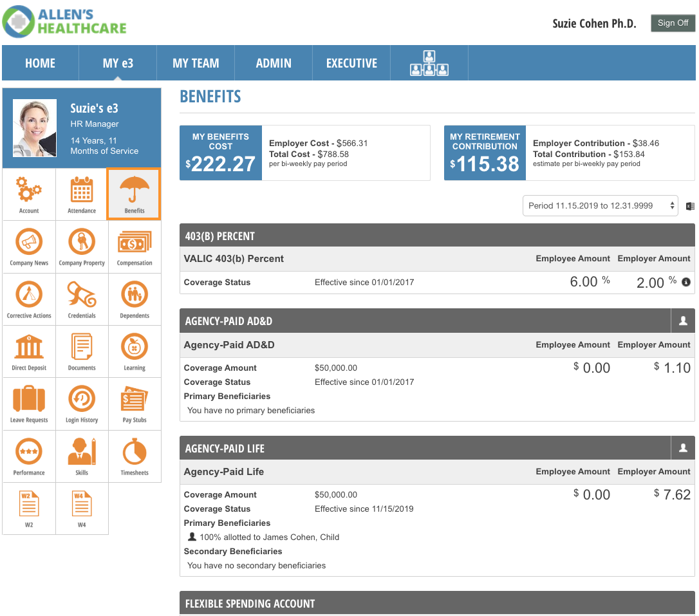Click beneficiary icon on Agency-Paid Life header
Screen dimensions: 699x616
683,448
